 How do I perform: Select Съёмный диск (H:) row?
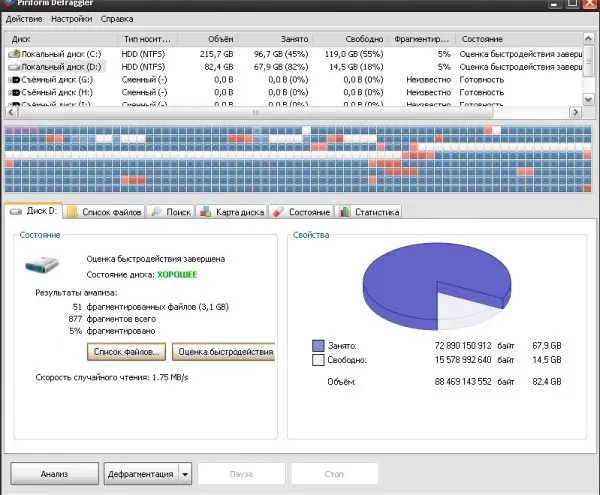pyautogui.click(x=295, y=92)
